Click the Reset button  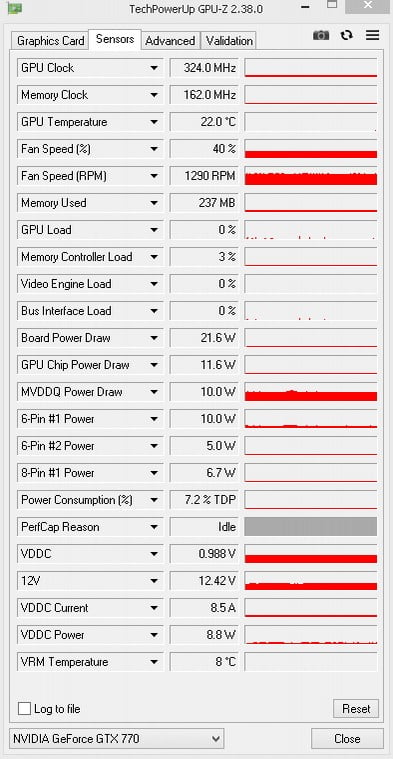[x=356, y=709]
